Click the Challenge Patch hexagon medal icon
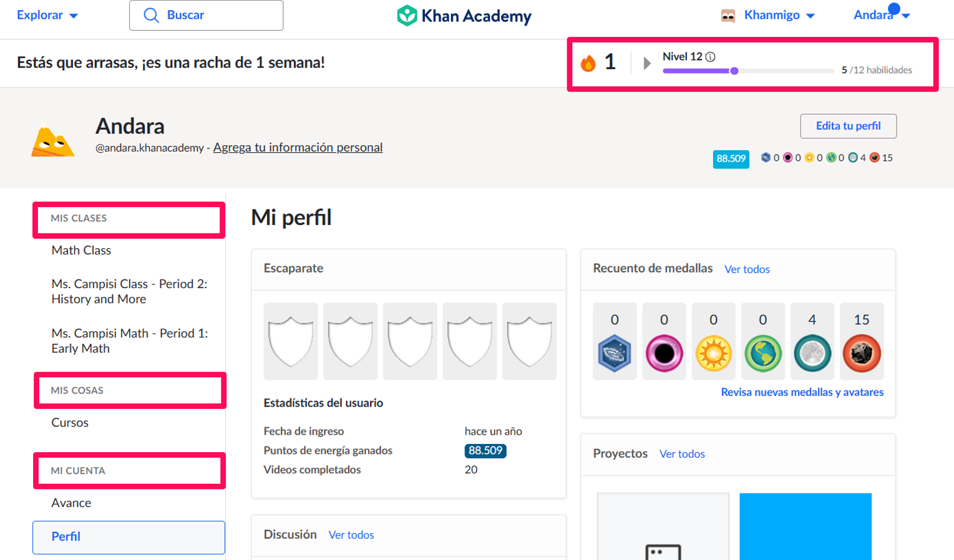Screen dimensions: 954x560 [x=615, y=353]
